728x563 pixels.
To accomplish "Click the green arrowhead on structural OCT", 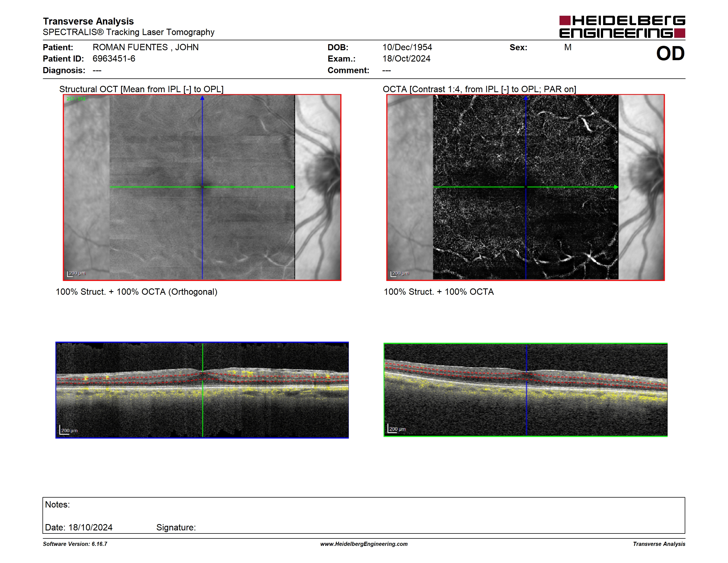I will [x=293, y=187].
